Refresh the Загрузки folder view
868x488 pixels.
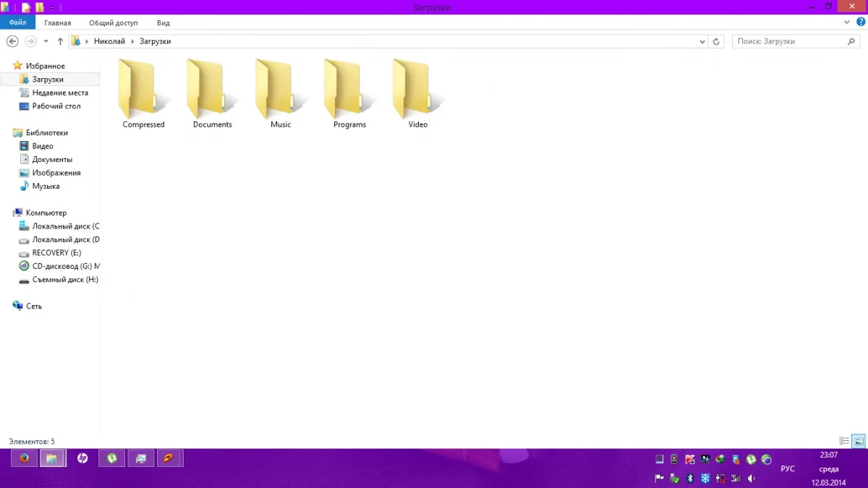pyautogui.click(x=717, y=41)
